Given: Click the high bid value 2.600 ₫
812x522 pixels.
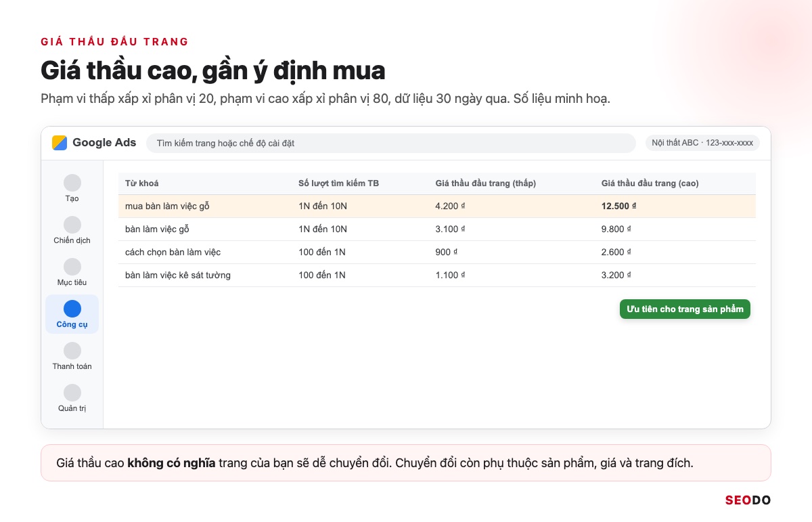Looking at the screenshot, I should coord(616,252).
